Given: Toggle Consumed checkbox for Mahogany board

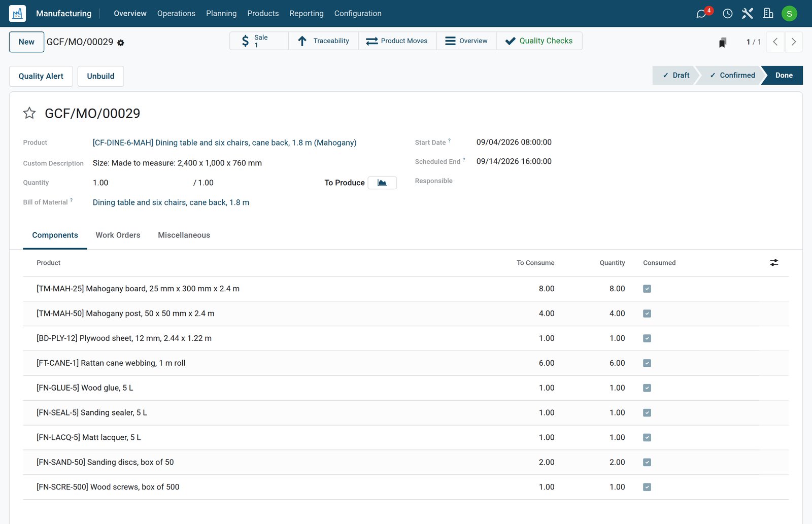Looking at the screenshot, I should point(647,289).
